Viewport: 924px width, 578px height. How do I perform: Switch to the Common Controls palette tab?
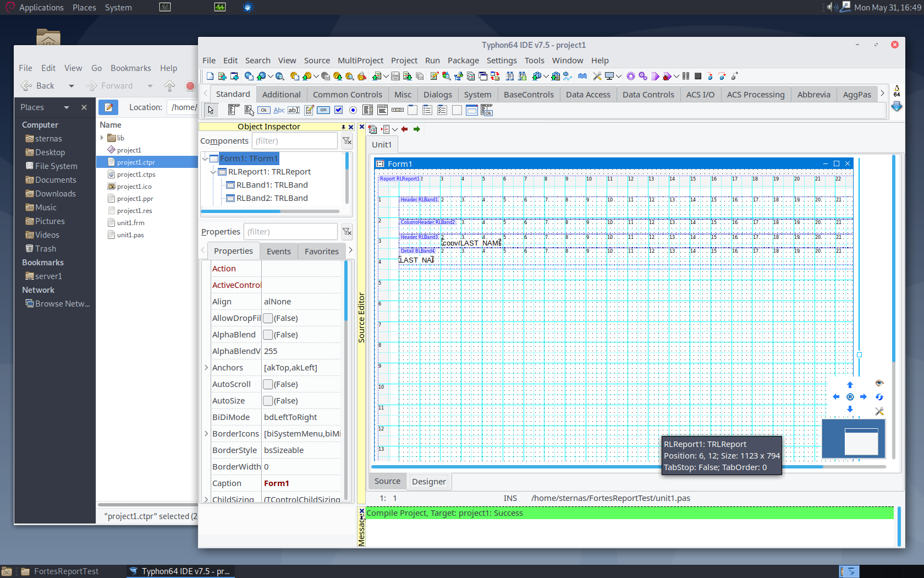347,95
